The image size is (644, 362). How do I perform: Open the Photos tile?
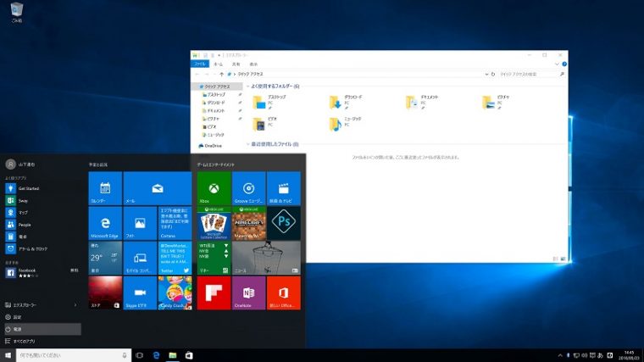140,223
